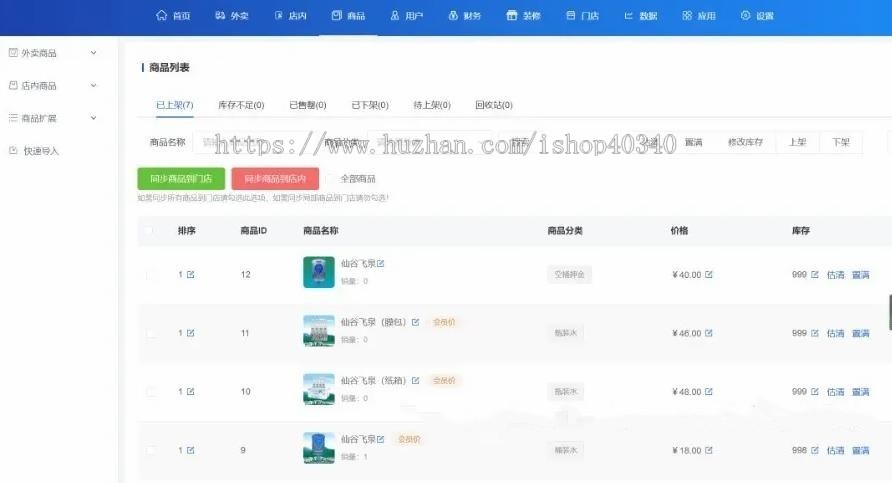Edit sort order for product ID 12
The width and height of the screenshot is (892, 483).
click(x=191, y=274)
